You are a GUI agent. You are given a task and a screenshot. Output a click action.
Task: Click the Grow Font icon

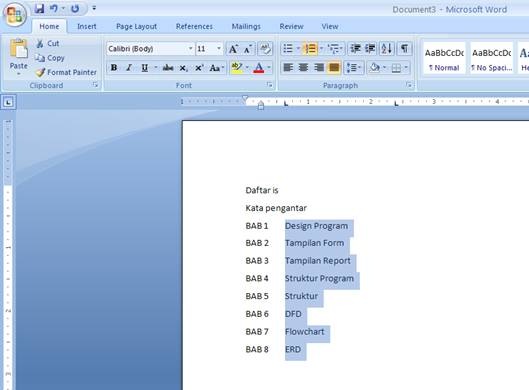tap(233, 49)
